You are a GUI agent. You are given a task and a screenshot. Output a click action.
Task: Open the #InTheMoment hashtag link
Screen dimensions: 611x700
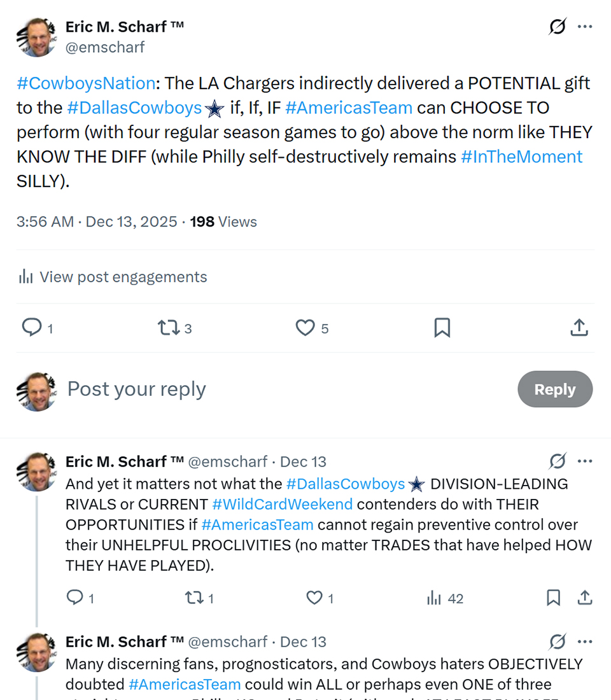click(521, 157)
